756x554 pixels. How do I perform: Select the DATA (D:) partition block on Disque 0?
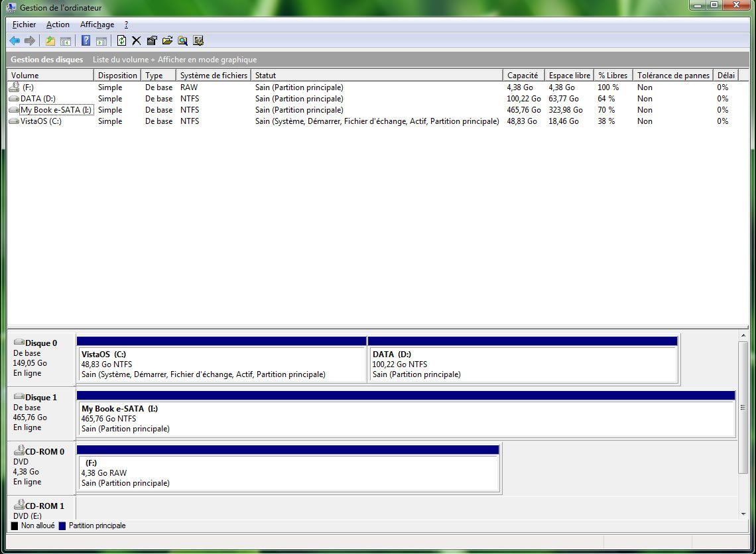pos(523,360)
